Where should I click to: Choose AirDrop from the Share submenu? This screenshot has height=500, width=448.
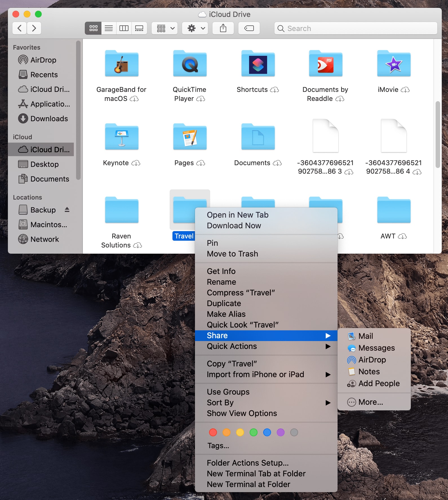[372, 360]
